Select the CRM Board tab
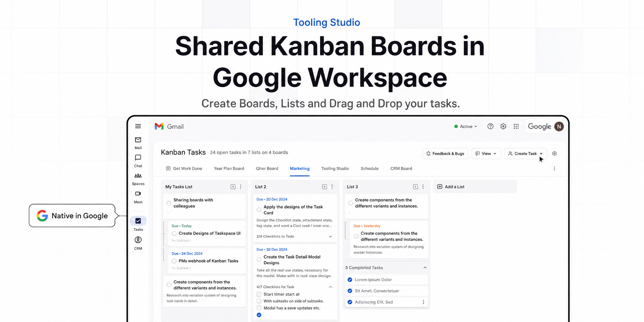The height and width of the screenshot is (322, 644). [401, 168]
